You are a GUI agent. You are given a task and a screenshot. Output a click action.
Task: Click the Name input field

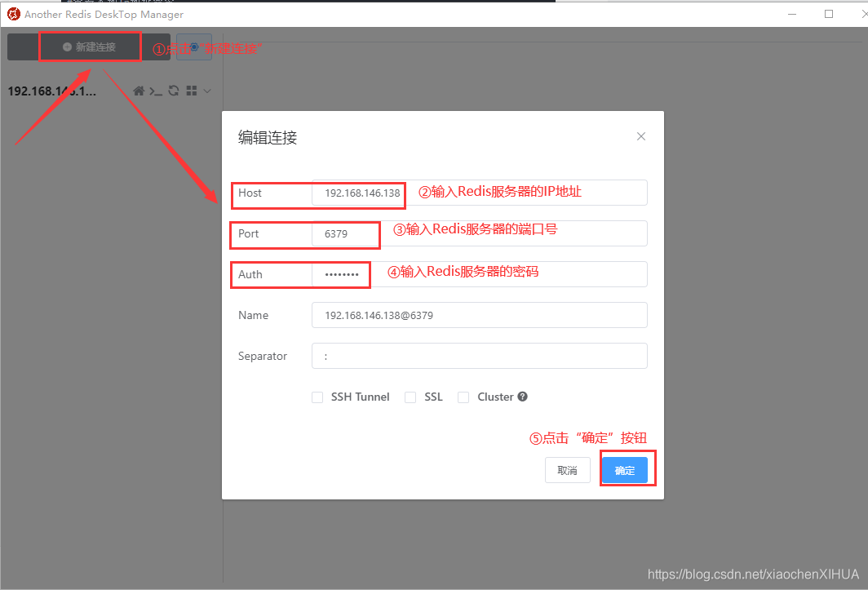(480, 315)
